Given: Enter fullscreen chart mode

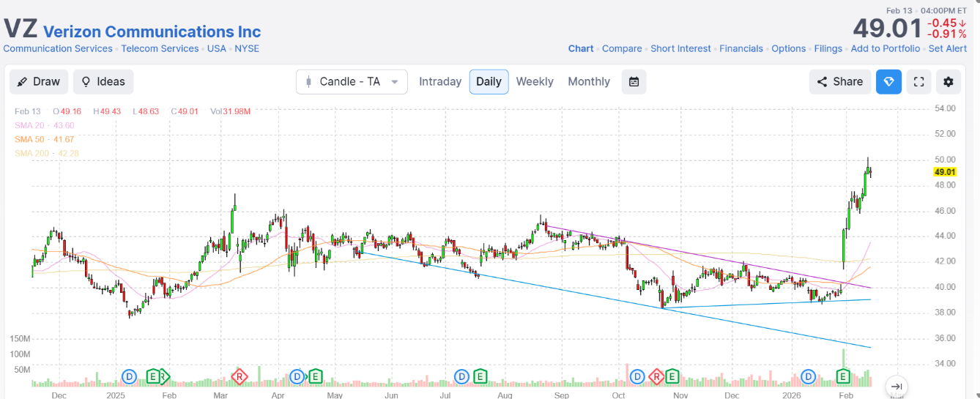Looking at the screenshot, I should (x=918, y=81).
